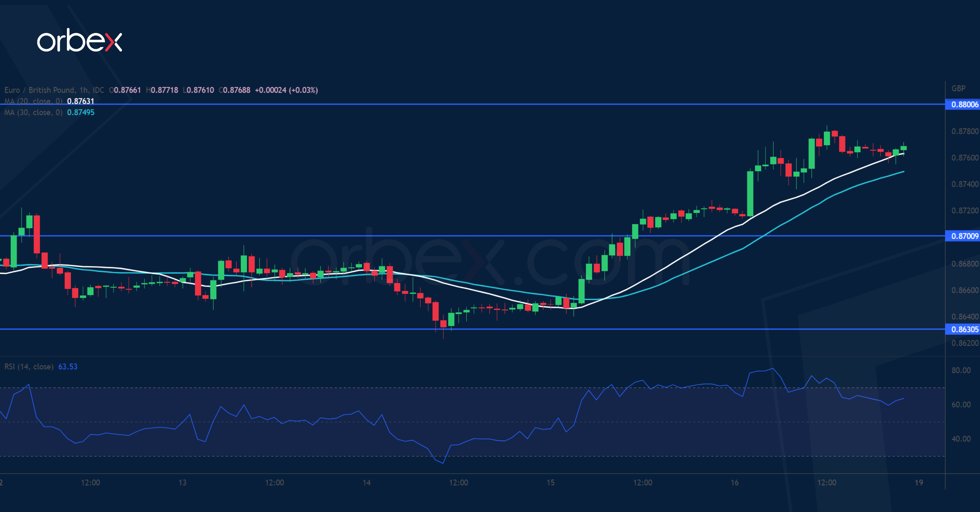Click the 0.87800 price axis label

pyautogui.click(x=964, y=132)
